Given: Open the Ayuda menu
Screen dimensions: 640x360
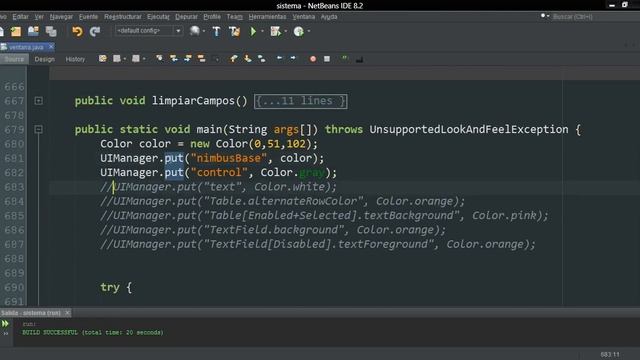Looking at the screenshot, I should pyautogui.click(x=329, y=17).
